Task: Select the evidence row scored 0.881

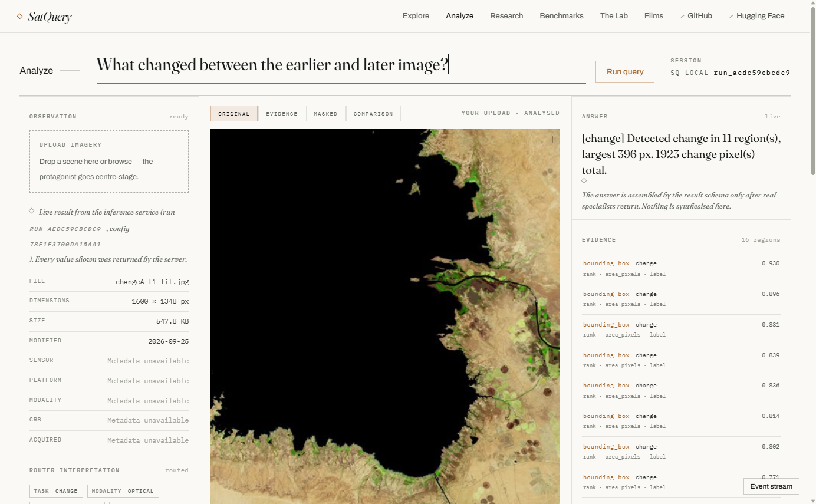Action: 681,330
